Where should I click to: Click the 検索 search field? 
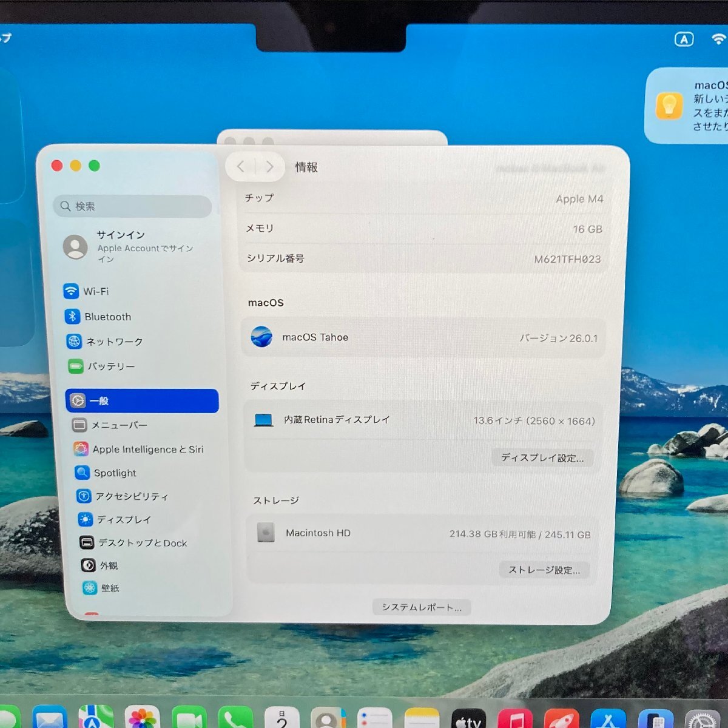[132, 206]
